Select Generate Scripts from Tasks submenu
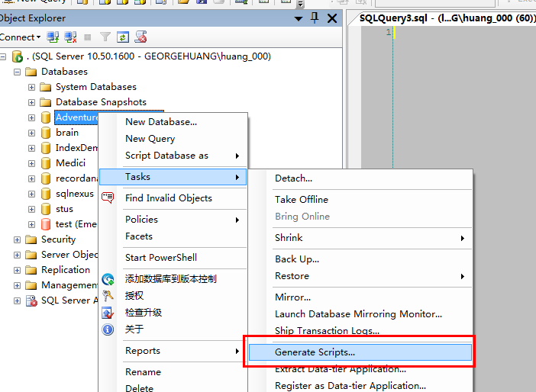This screenshot has width=536, height=392. pos(315,352)
